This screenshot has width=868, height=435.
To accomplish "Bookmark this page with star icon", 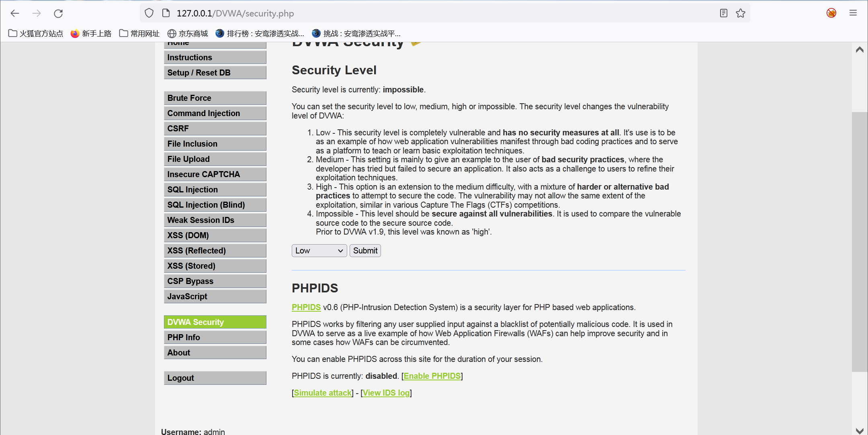I will pyautogui.click(x=741, y=13).
